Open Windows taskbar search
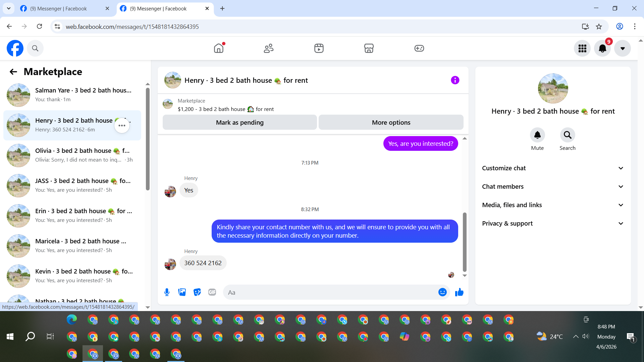The height and width of the screenshot is (362, 644). (30, 337)
